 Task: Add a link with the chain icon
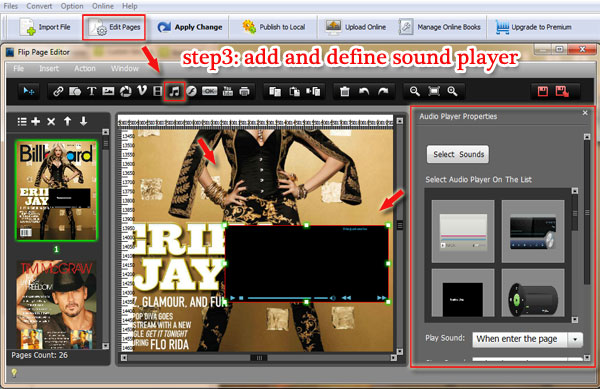click(x=58, y=91)
